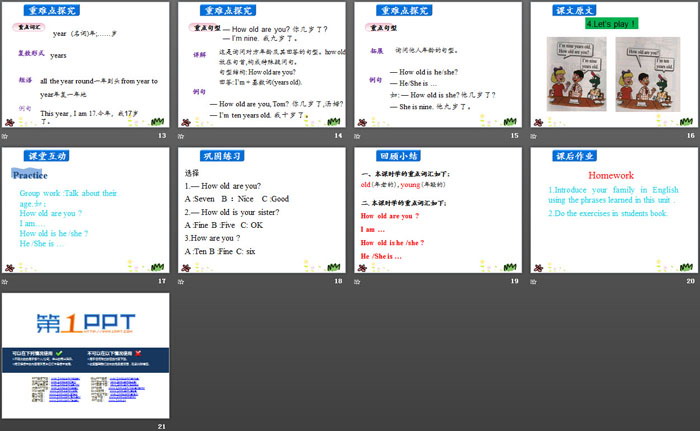Click the green '4.Let's play !' label
The width and height of the screenshot is (700, 431).
tap(612, 24)
